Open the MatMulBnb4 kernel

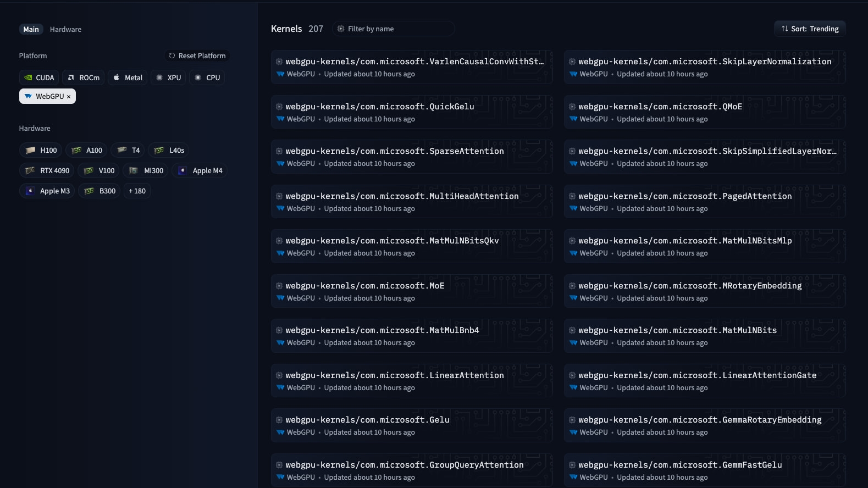coord(412,336)
